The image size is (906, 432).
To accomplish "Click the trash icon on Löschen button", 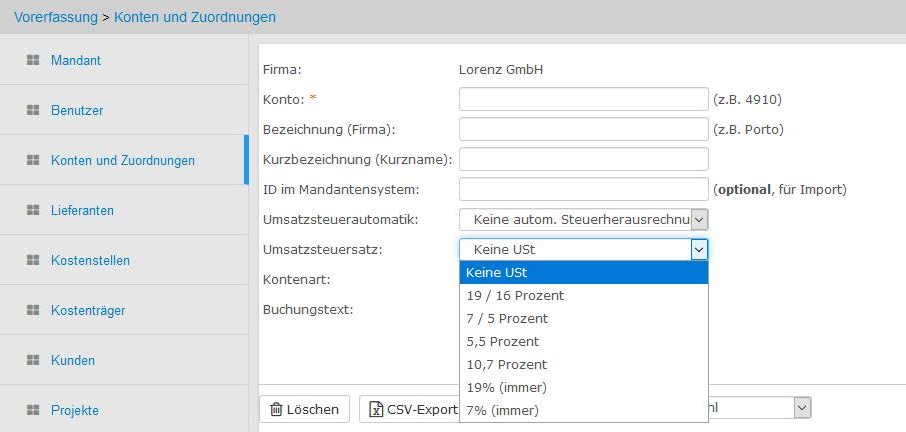I will pyautogui.click(x=276, y=409).
